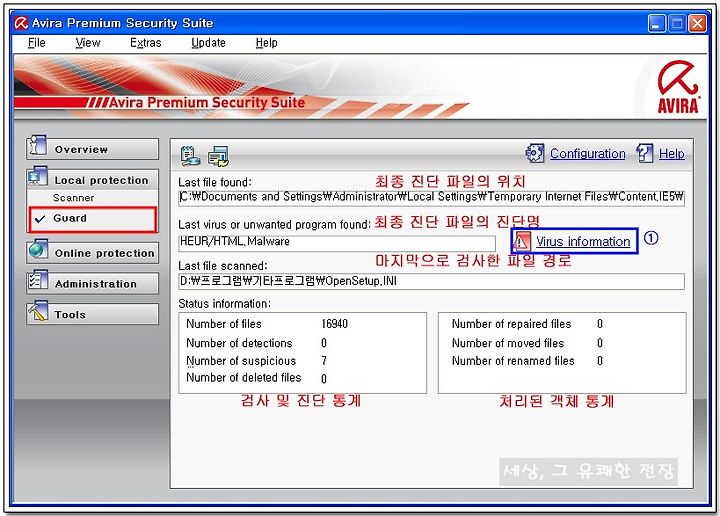Click the Number of repaired files label
Image resolution: width=720 pixels, height=516 pixels.
(512, 324)
